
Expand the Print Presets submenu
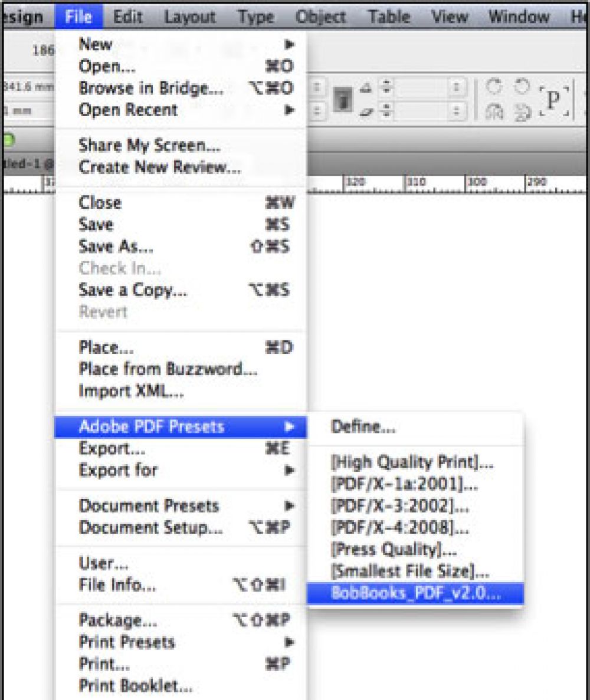click(x=289, y=642)
